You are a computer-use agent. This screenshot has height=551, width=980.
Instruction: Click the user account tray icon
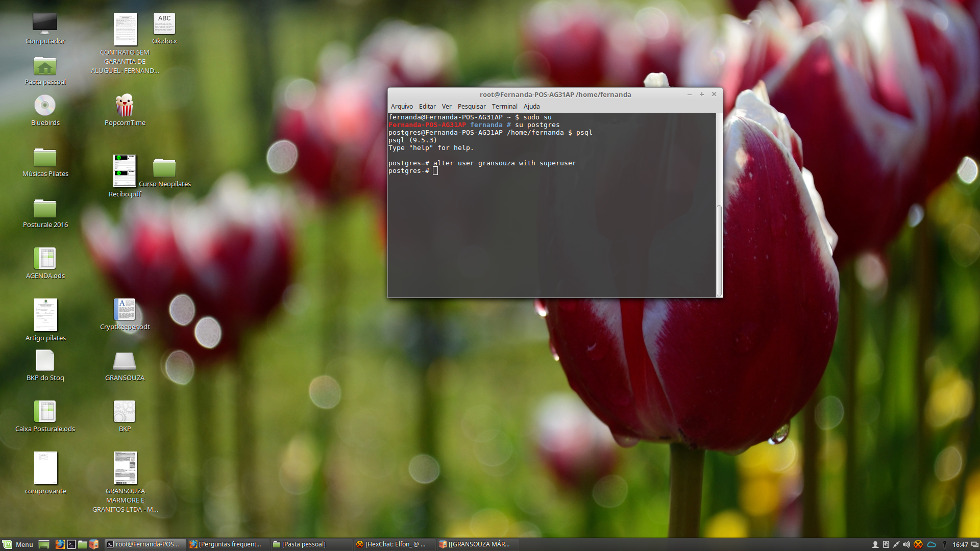[875, 544]
